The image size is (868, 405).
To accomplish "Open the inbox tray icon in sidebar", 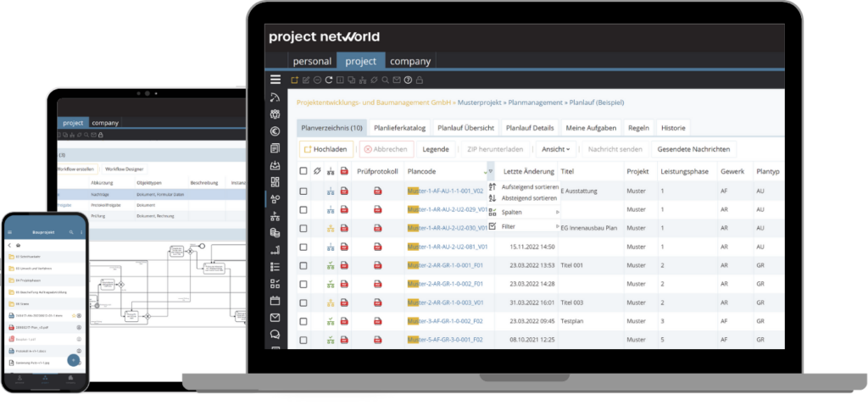I will [275, 165].
